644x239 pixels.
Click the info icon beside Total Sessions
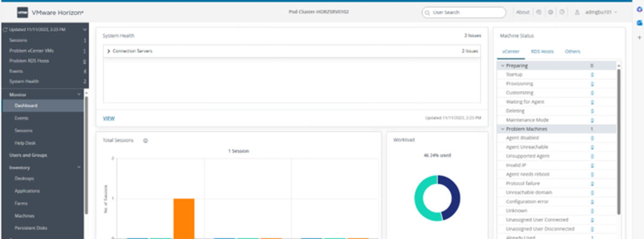point(145,140)
